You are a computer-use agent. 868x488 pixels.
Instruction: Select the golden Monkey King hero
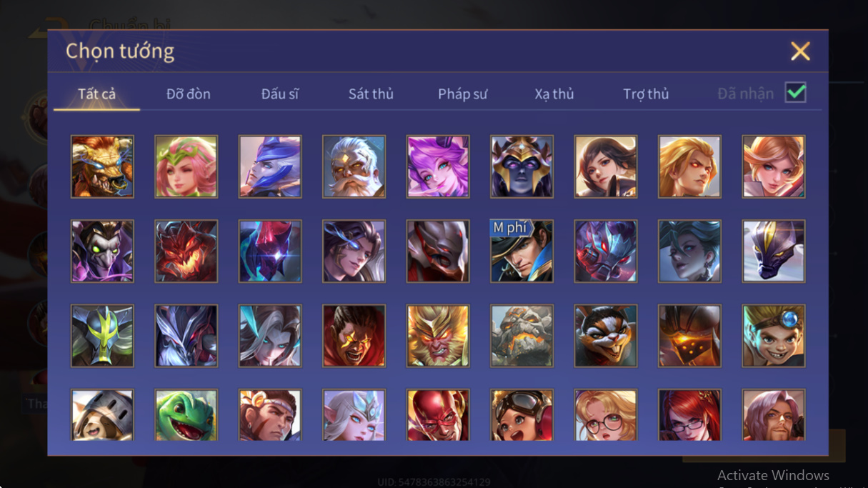point(438,336)
